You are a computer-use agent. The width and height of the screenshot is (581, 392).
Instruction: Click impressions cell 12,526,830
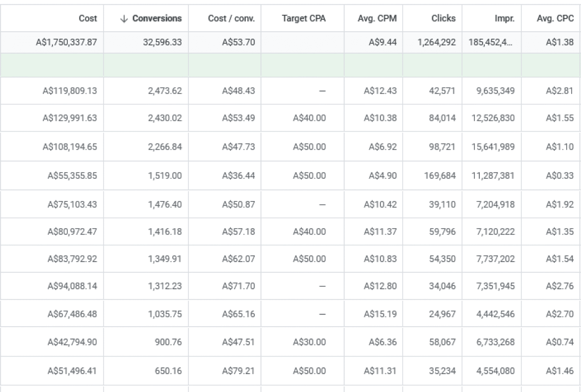tap(493, 118)
